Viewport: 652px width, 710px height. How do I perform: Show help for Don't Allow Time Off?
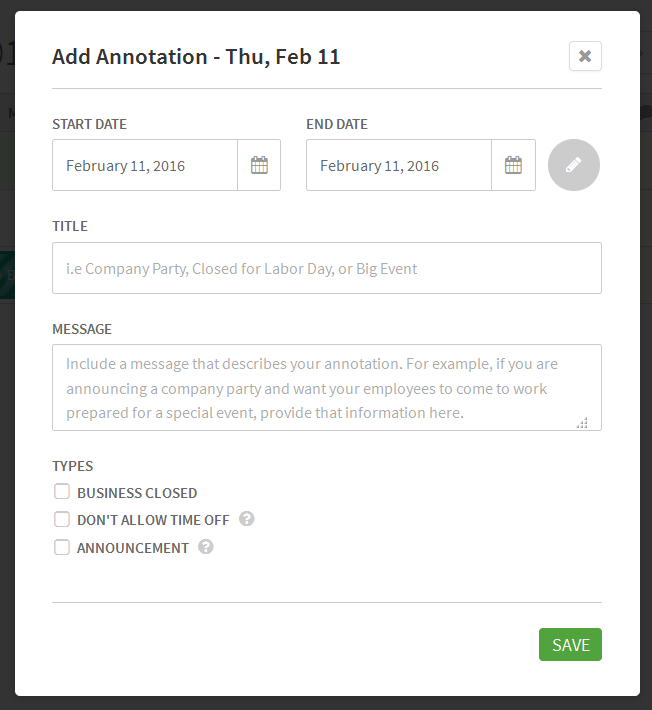click(x=247, y=518)
